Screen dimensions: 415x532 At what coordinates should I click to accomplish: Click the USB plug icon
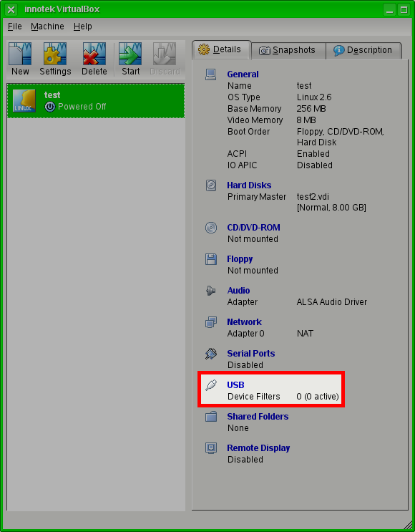[210, 385]
